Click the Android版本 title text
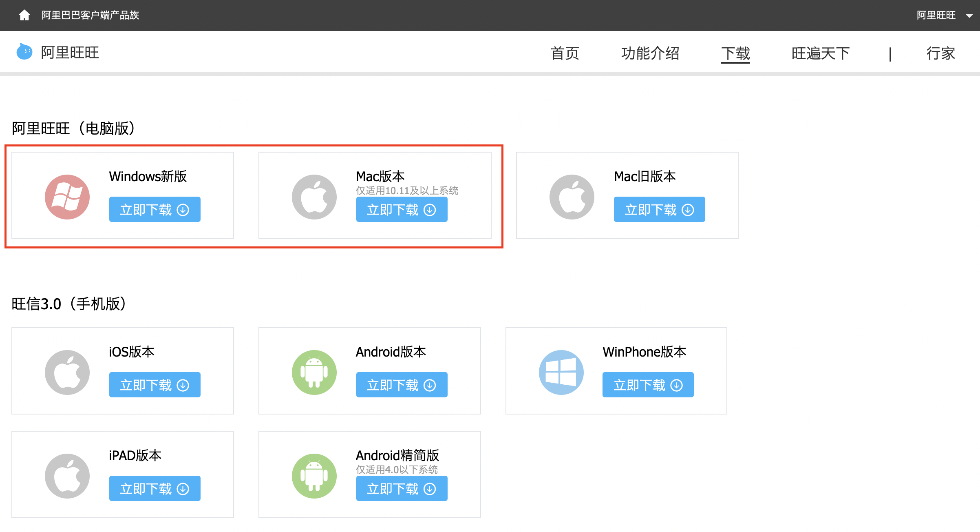 (x=391, y=352)
